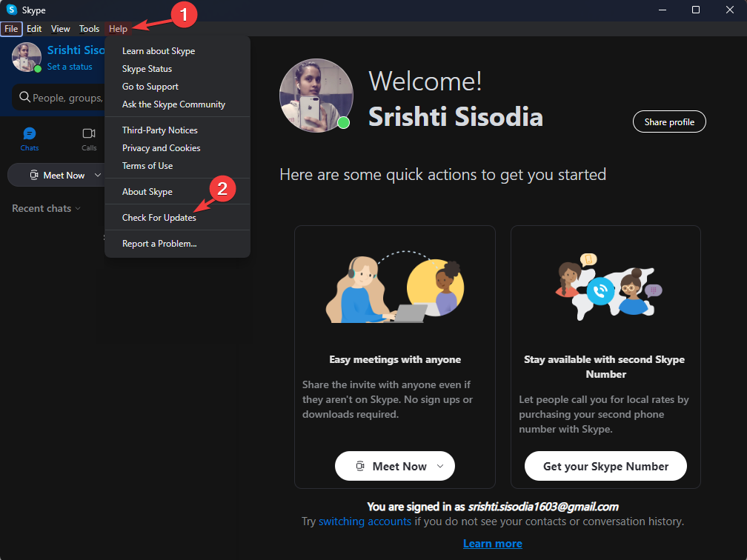Screen dimensions: 747x560
Task: Click sidebar Meet Now button
Action: pyautogui.click(x=56, y=176)
